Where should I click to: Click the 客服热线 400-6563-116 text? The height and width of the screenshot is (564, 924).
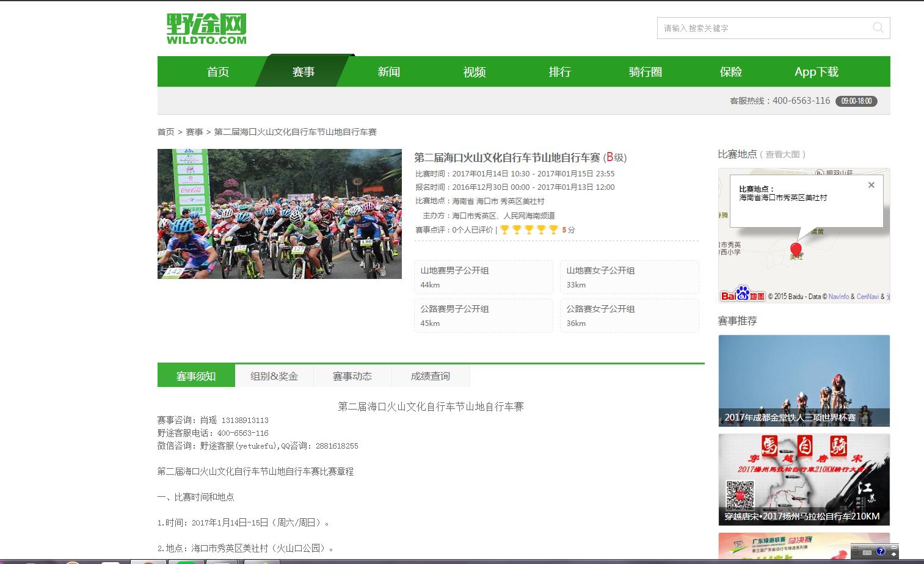pos(780,101)
